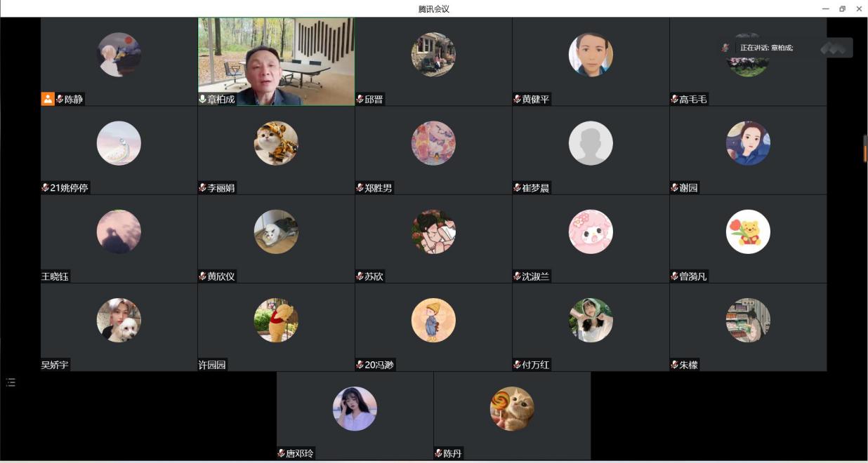Click the muted mic icon next to 邱晋

(360, 100)
